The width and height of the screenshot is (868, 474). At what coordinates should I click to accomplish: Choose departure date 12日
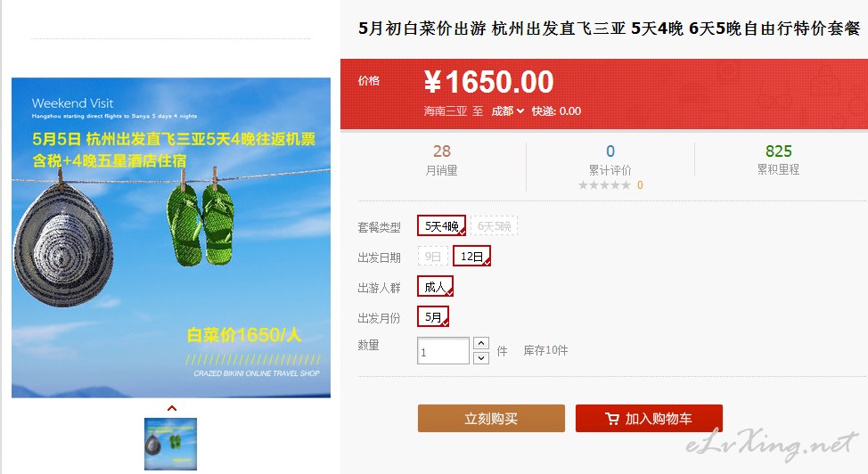[x=471, y=257]
